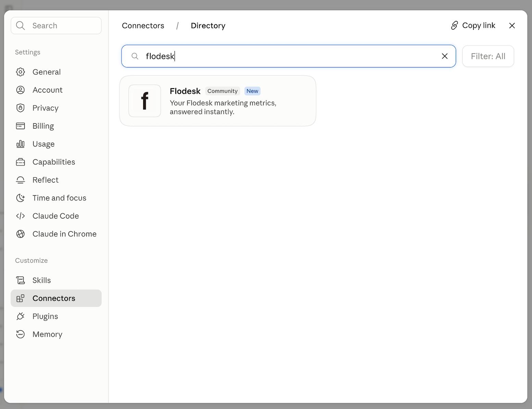Click the General gear icon
The image size is (532, 409).
point(21,72)
